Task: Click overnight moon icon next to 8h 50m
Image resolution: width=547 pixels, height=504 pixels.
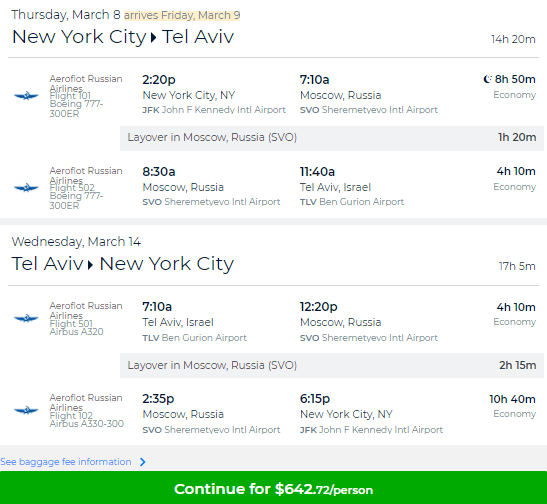Action: click(x=487, y=79)
